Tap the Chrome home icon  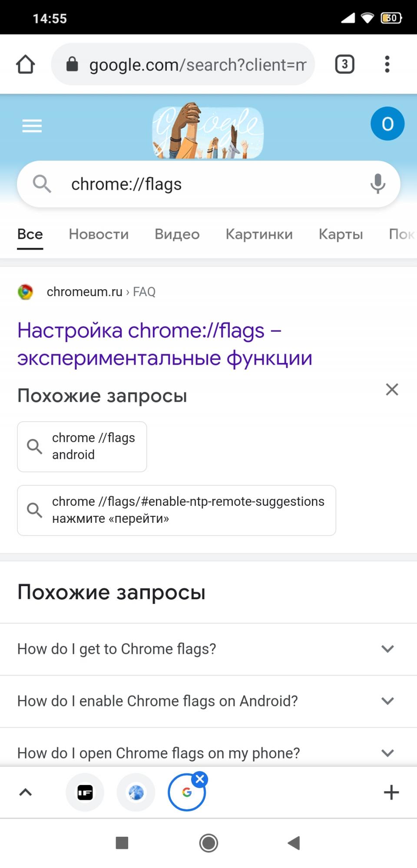click(25, 64)
